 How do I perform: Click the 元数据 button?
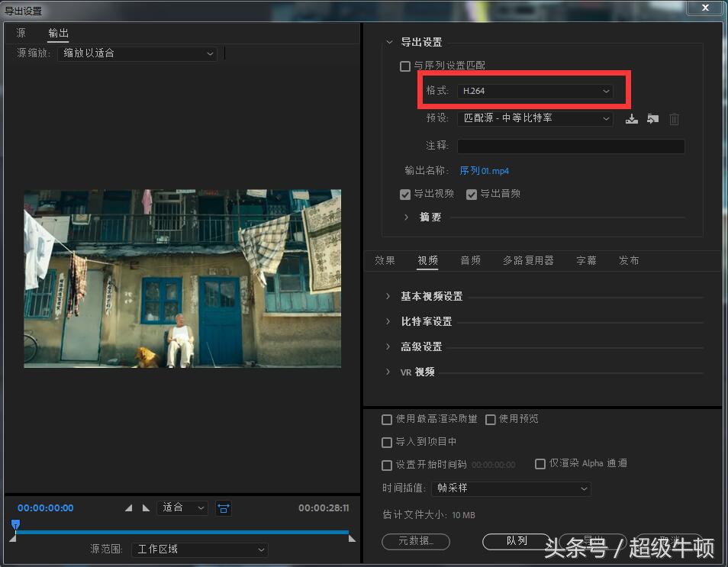click(x=416, y=541)
